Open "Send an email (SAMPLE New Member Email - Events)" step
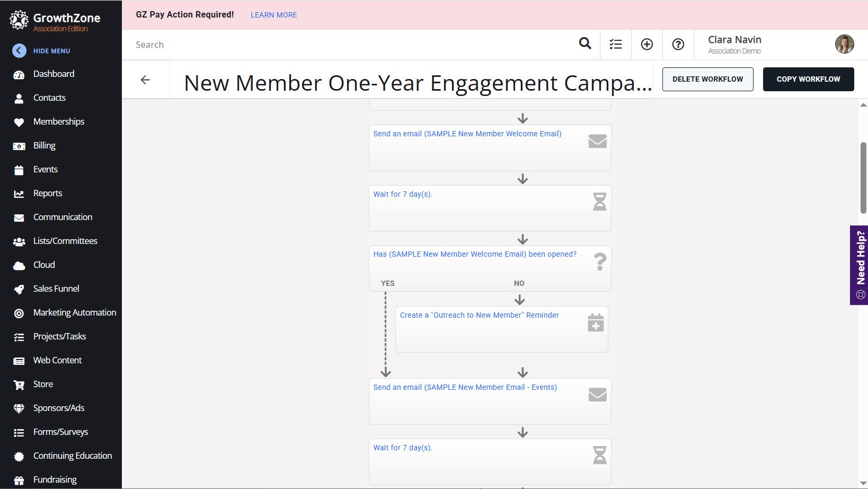 click(x=465, y=388)
